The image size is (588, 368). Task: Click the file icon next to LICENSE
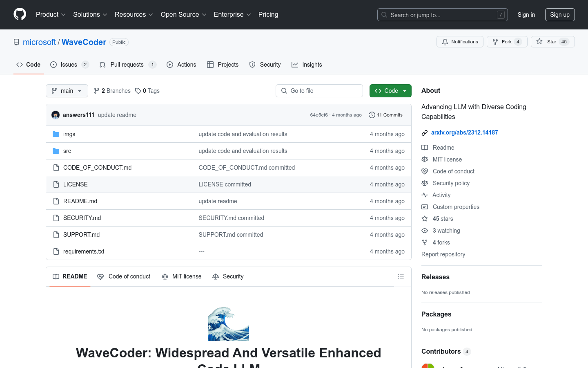point(56,184)
